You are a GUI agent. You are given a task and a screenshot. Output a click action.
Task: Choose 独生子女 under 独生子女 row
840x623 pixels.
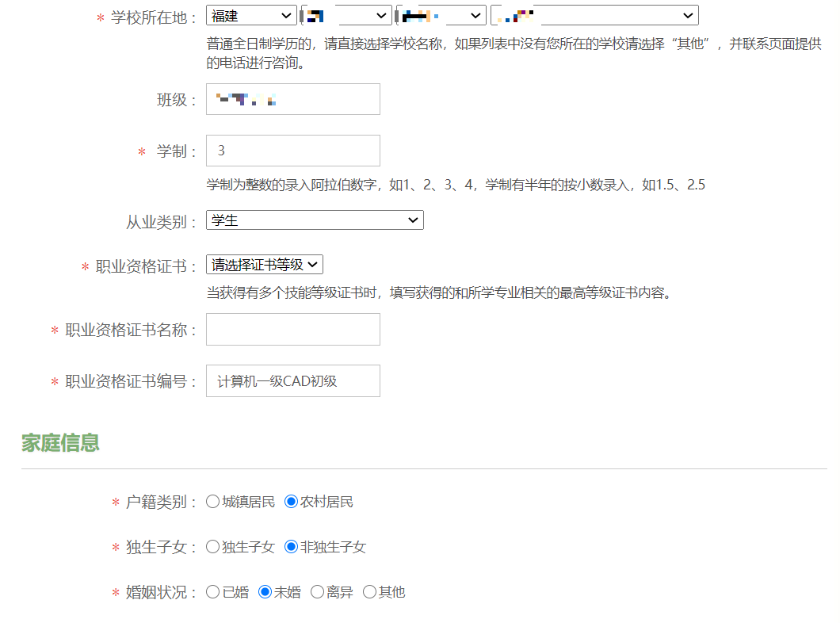pyautogui.click(x=212, y=546)
